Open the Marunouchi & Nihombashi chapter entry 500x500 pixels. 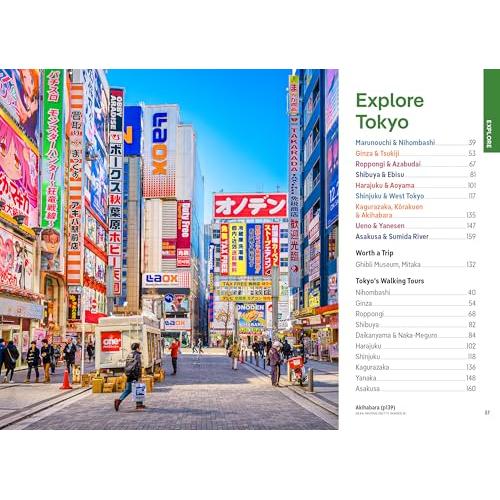point(415,143)
